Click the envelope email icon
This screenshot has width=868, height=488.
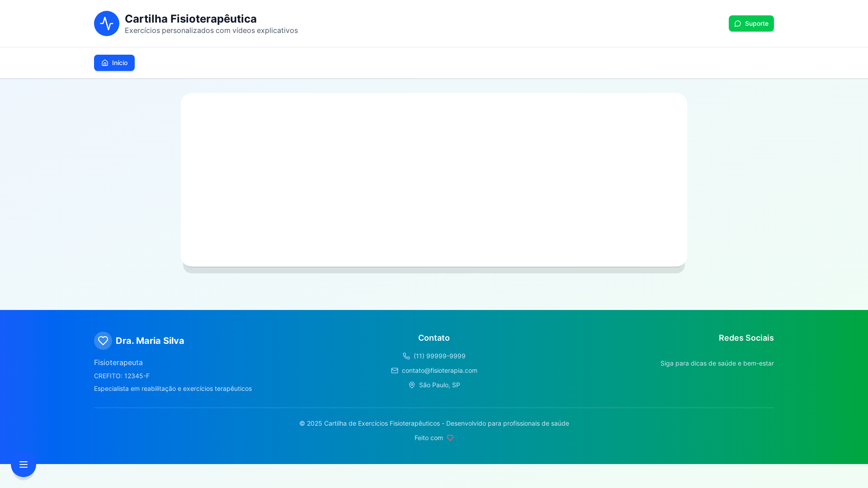click(x=395, y=371)
